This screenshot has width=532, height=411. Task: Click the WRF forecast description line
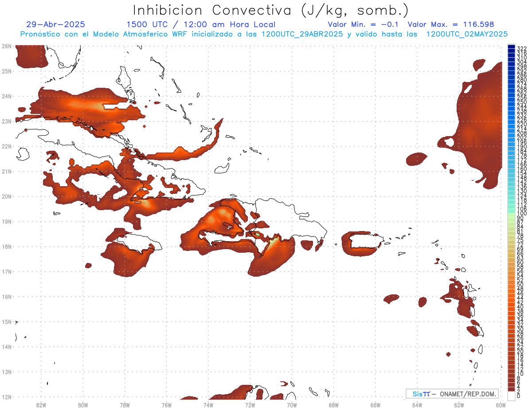[264, 34]
